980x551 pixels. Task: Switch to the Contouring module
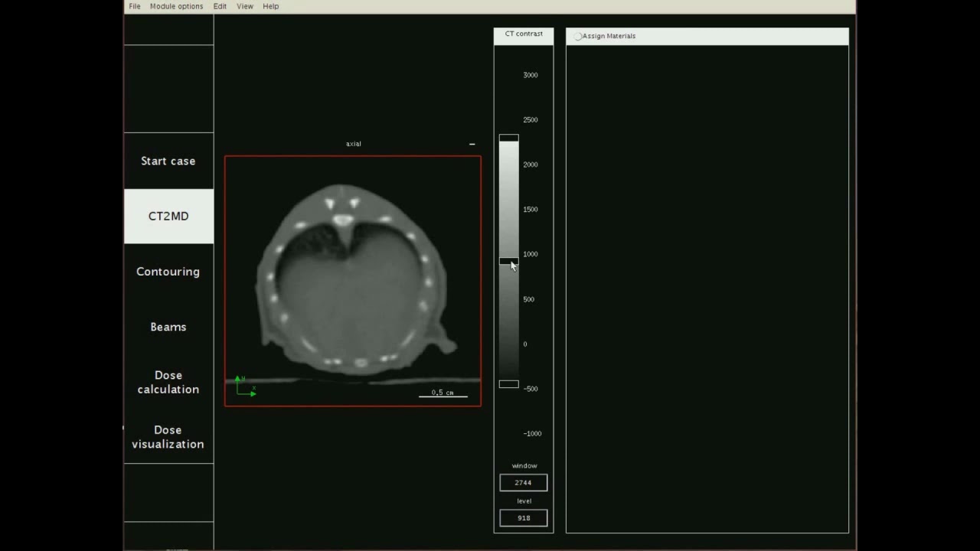168,272
